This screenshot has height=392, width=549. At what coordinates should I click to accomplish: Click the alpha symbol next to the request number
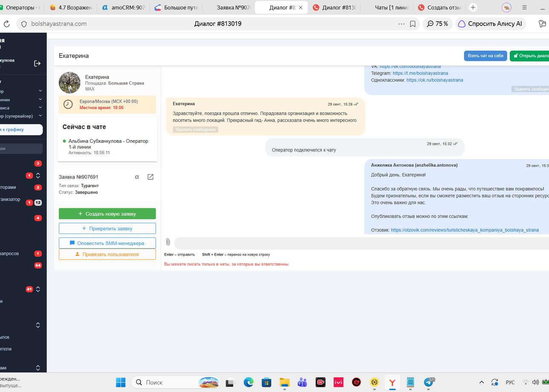click(x=137, y=177)
